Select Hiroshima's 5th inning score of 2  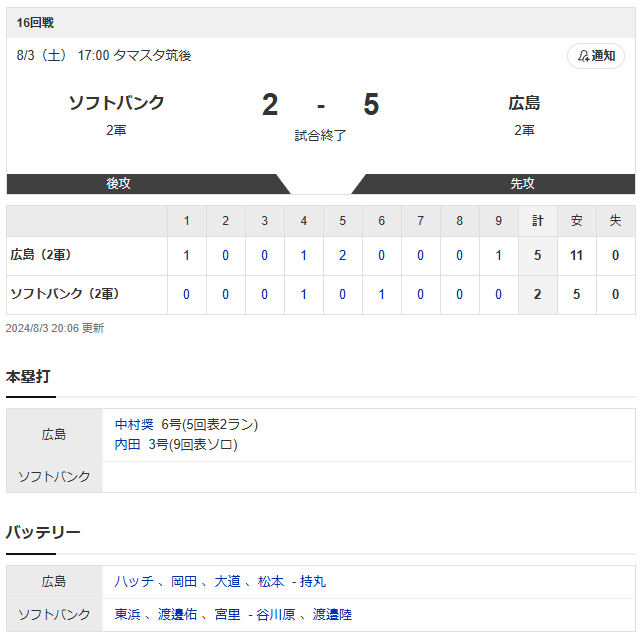pos(342,255)
